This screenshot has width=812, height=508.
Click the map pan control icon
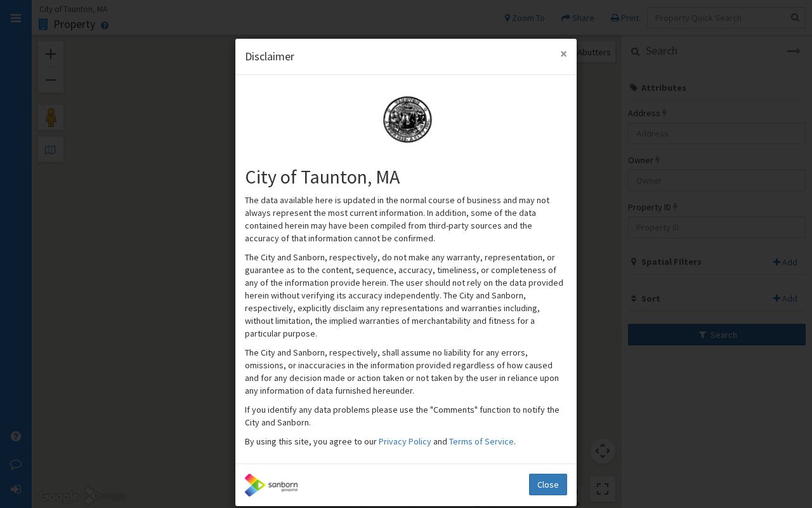coord(603,451)
